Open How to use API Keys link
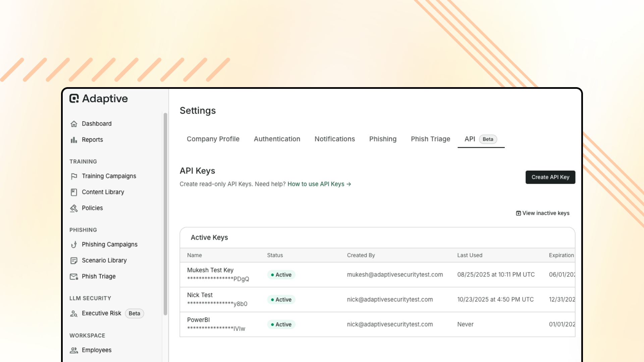The image size is (644, 362). [x=319, y=184]
